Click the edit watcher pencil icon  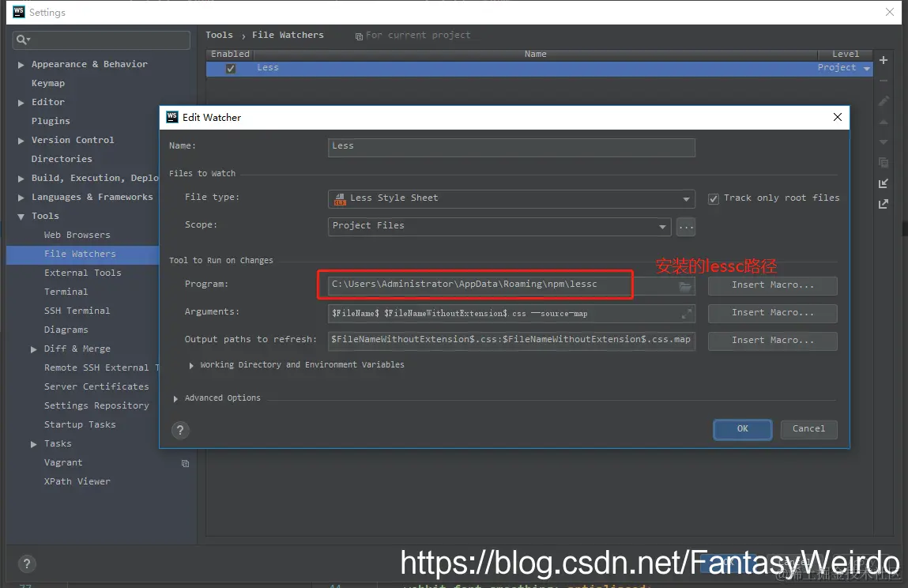pos(883,101)
